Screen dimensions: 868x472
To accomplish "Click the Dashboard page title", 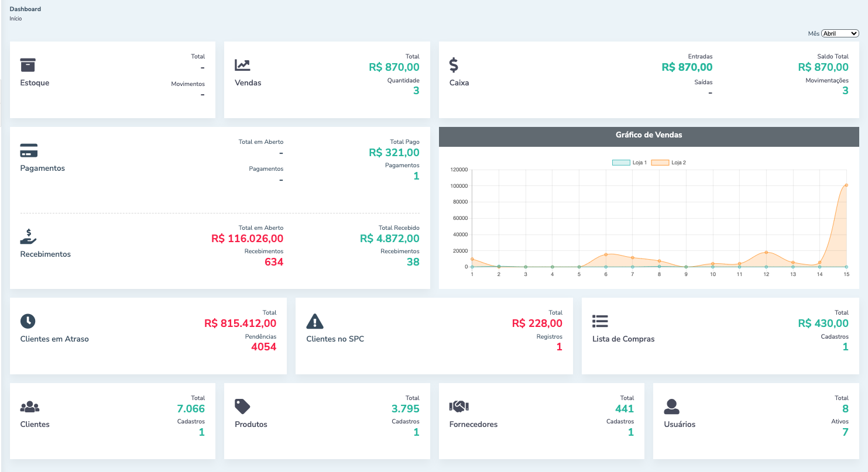I will coord(25,9).
